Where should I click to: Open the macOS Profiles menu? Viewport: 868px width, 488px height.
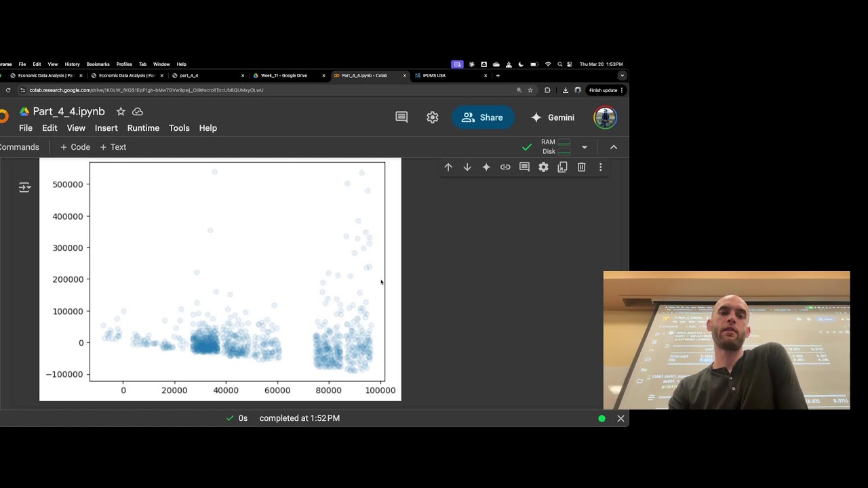coord(124,64)
